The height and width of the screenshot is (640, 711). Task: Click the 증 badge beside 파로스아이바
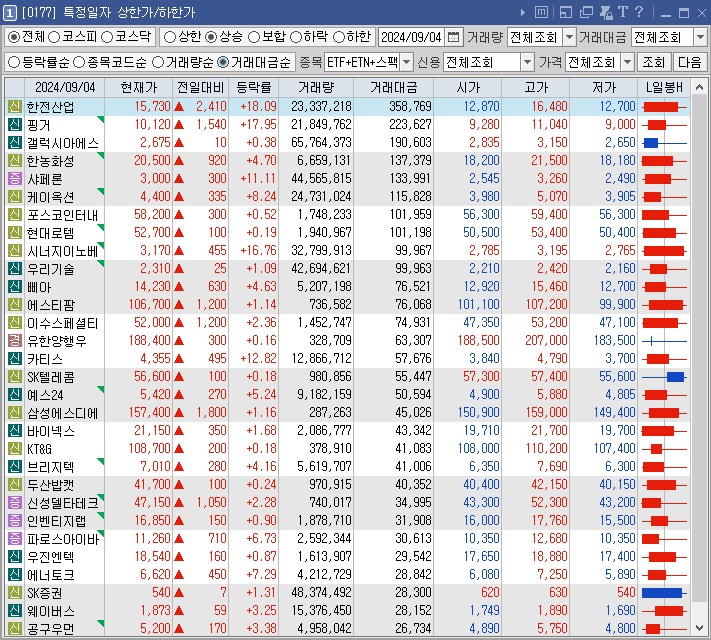[x=15, y=538]
